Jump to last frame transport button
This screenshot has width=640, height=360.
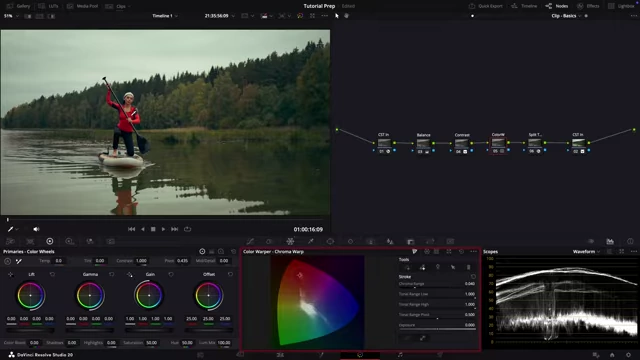[175, 229]
